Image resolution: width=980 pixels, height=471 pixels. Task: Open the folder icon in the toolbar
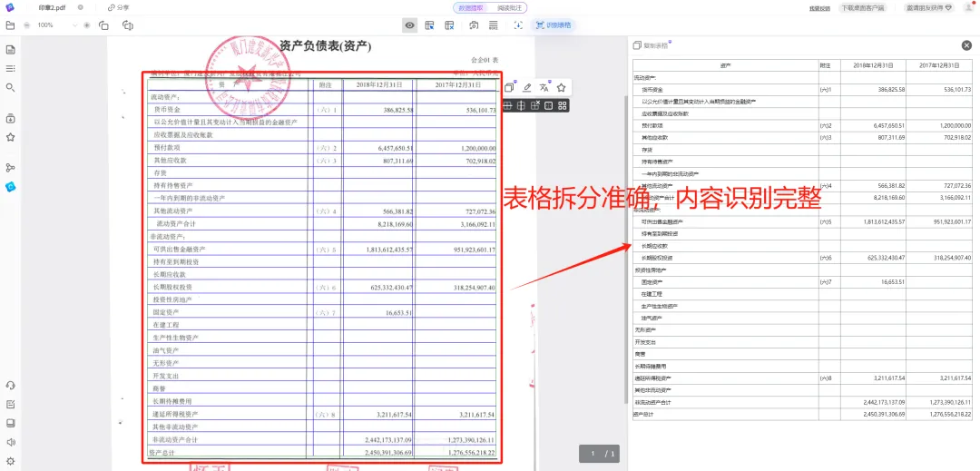(x=9, y=25)
